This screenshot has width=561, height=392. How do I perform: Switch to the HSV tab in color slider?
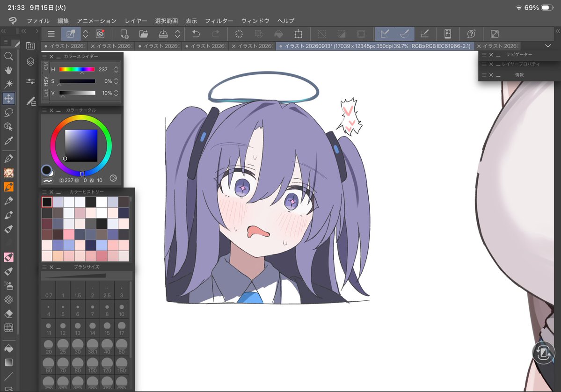(x=46, y=81)
